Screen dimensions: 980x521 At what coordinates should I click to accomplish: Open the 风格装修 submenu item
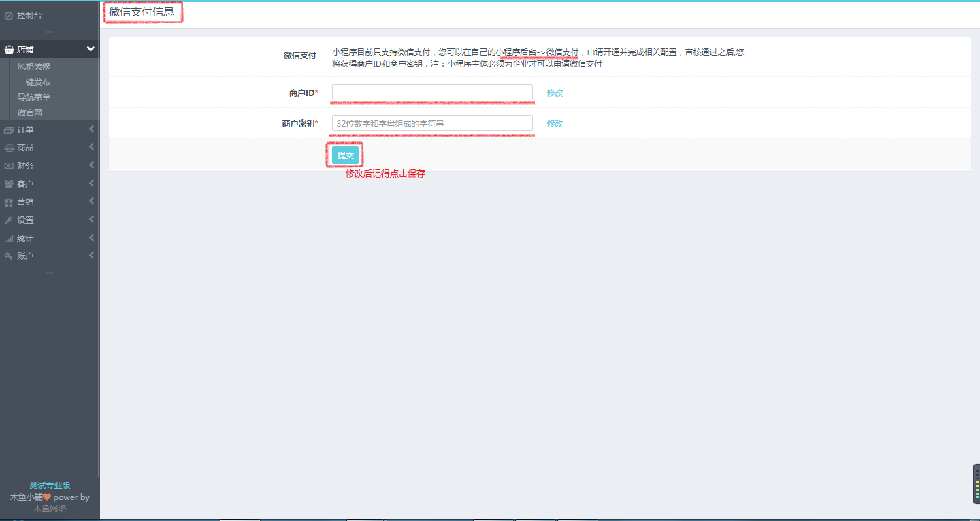pyautogui.click(x=34, y=67)
